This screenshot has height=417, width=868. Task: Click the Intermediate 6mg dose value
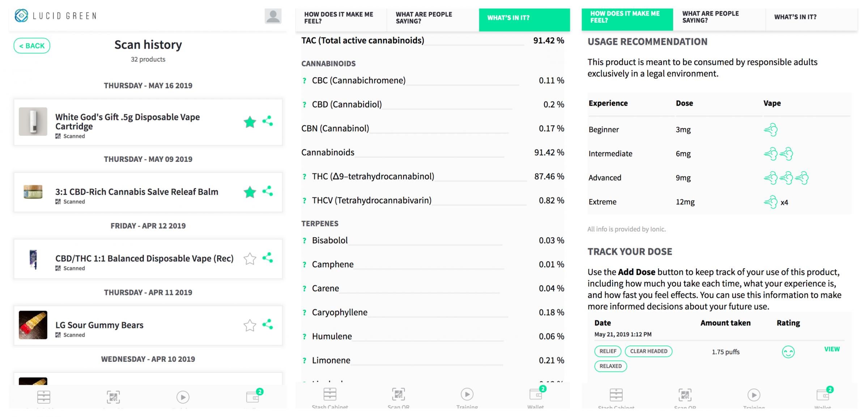click(x=683, y=154)
